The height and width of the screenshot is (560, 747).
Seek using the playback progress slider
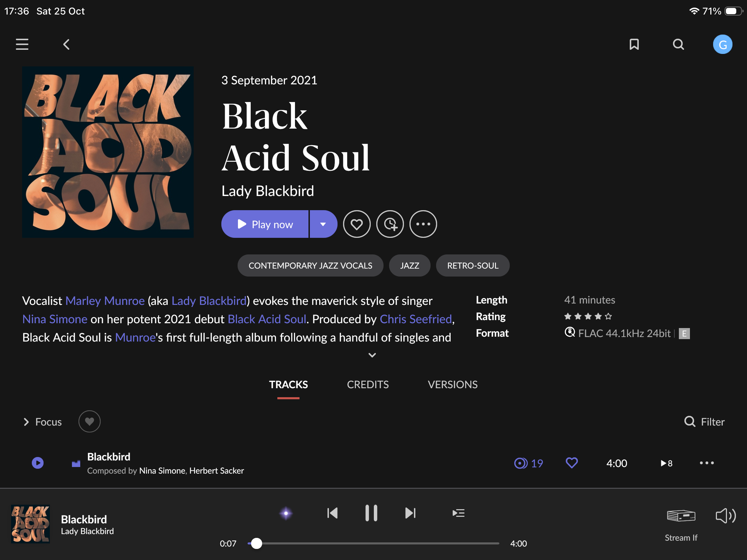coord(373,543)
